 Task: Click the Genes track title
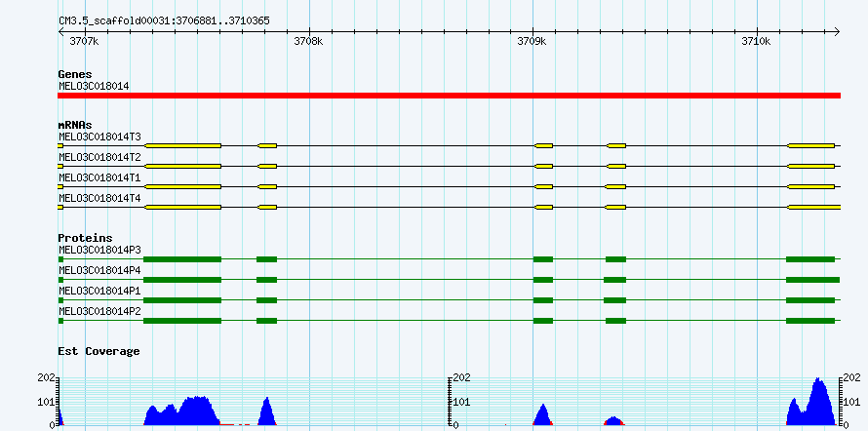pos(75,74)
